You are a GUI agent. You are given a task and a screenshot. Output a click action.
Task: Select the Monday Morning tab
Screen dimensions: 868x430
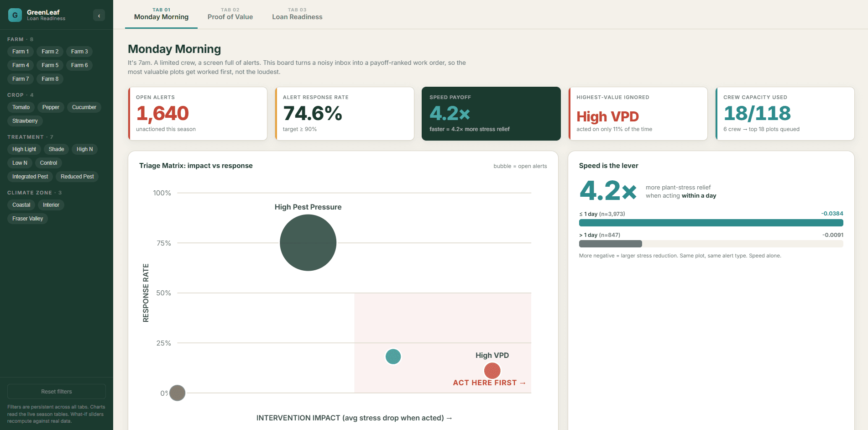(x=161, y=14)
